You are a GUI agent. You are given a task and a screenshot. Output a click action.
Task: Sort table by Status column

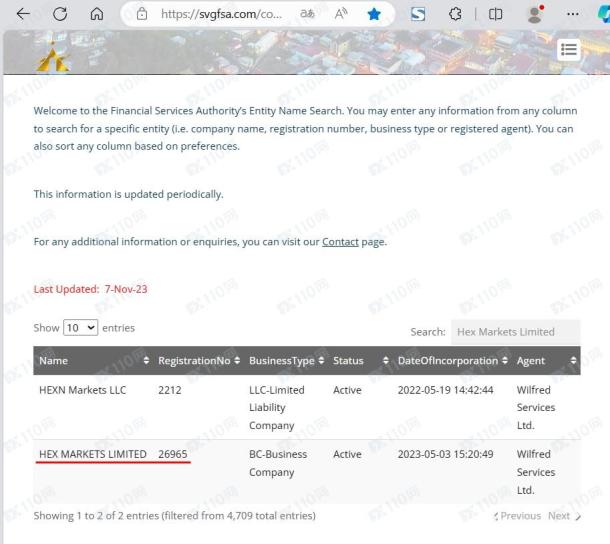(360, 361)
